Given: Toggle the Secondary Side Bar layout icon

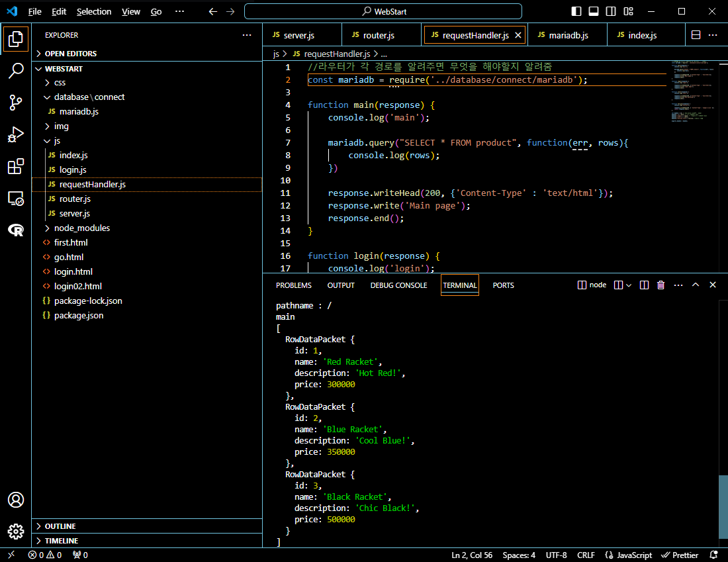Looking at the screenshot, I should point(611,12).
